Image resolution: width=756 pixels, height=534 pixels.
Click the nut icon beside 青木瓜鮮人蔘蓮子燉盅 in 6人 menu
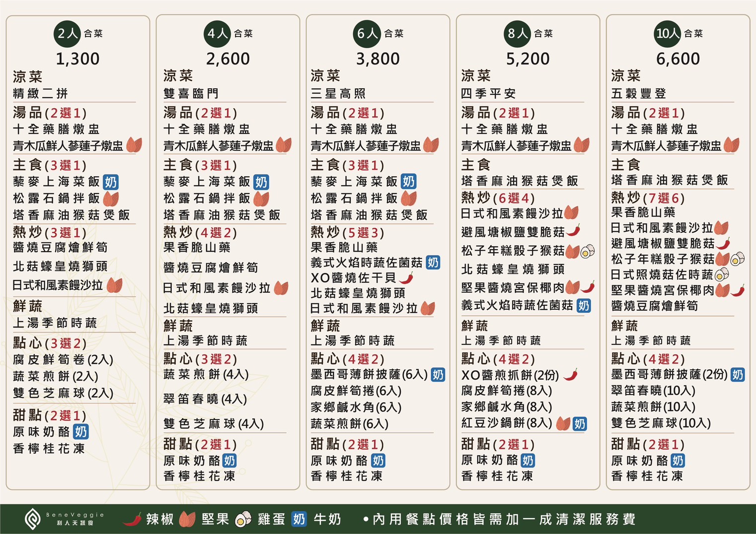(x=431, y=145)
